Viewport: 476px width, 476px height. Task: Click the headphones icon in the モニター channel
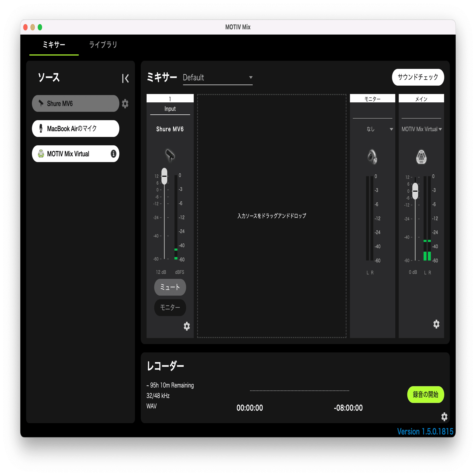[372, 157]
